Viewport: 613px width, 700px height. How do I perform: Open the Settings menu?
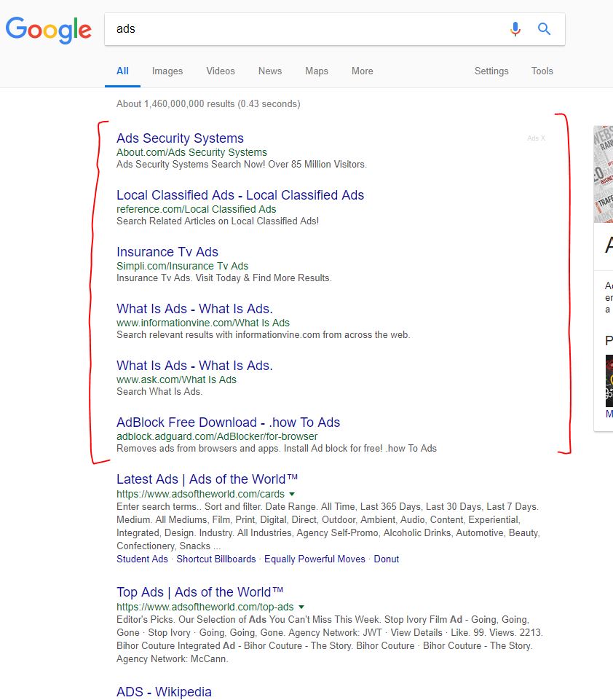491,71
